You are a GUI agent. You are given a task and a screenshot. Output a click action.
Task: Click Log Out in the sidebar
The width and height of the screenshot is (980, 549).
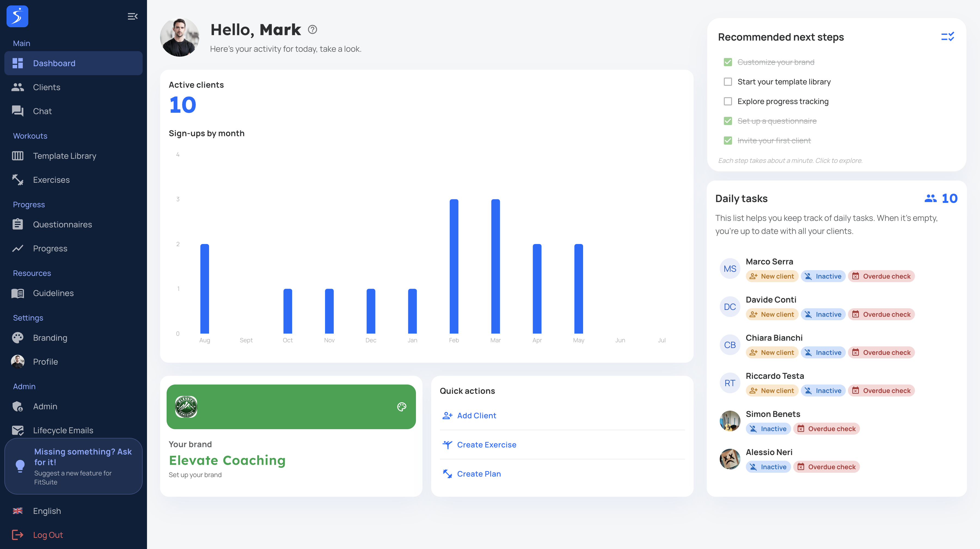(73, 535)
